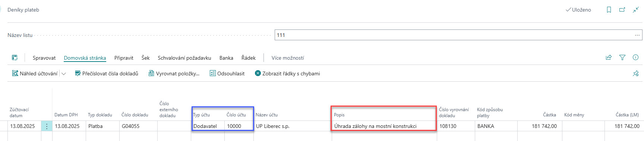Open page in new window icon
Image resolution: width=644 pixels, height=141 pixels.
click(622, 10)
